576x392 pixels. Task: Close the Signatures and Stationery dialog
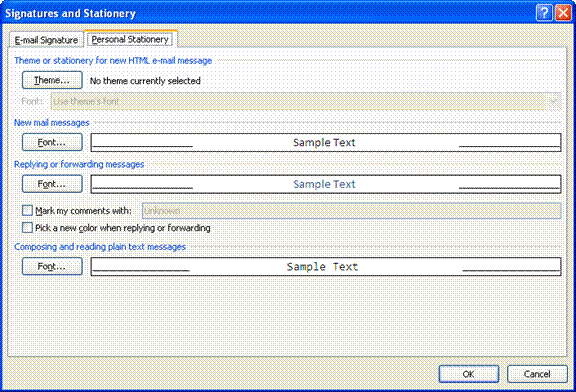563,13
